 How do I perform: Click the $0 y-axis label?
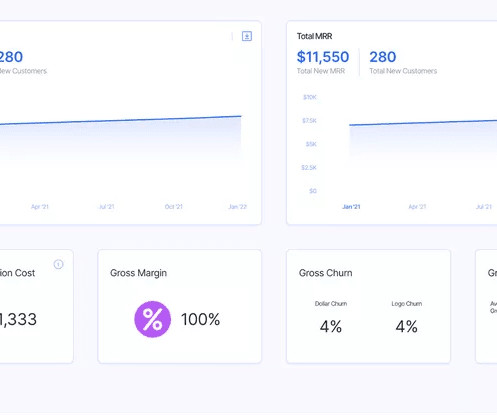(313, 191)
